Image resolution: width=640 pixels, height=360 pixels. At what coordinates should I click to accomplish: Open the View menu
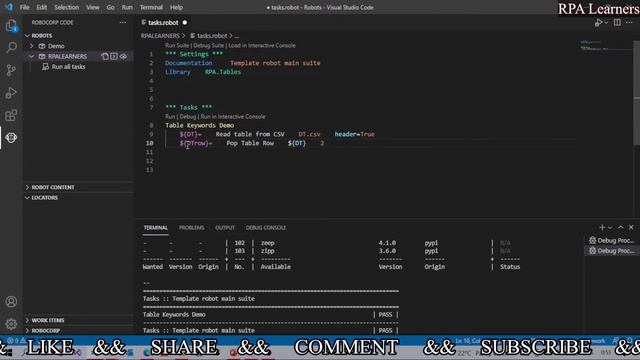pos(93,7)
